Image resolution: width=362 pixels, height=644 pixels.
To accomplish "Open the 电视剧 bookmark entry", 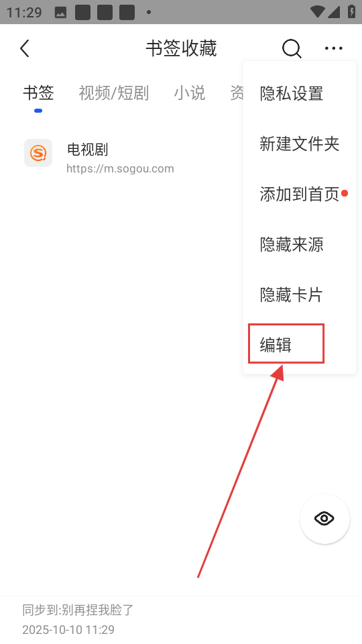I will 87,150.
